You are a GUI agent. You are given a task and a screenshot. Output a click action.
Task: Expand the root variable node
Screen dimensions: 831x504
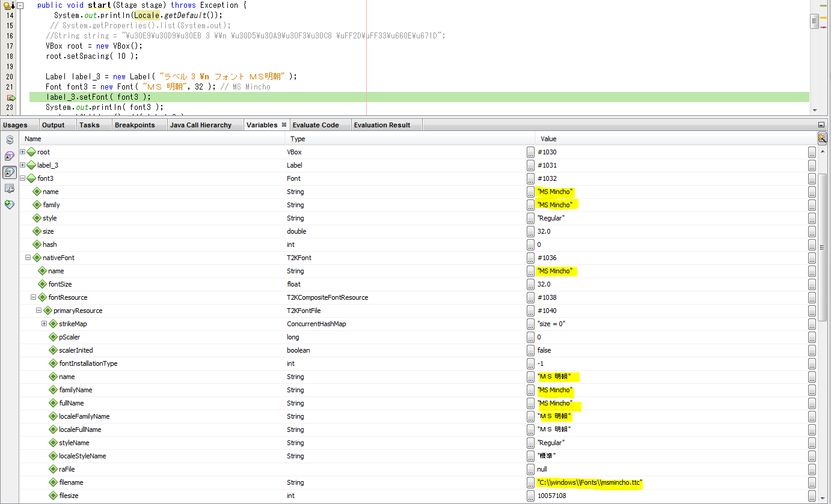click(x=23, y=152)
